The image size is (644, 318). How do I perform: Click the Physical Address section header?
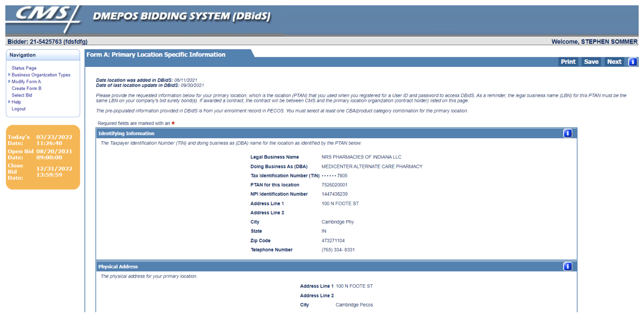tap(337, 267)
